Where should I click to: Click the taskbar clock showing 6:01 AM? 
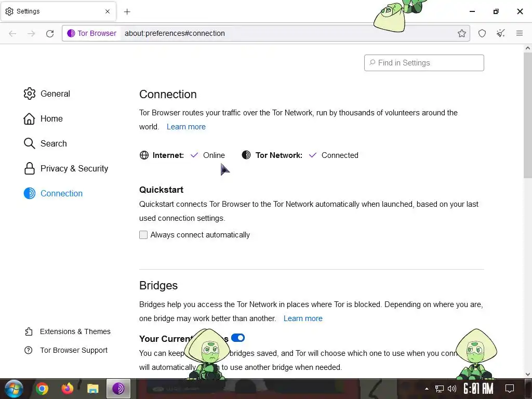[x=478, y=389]
